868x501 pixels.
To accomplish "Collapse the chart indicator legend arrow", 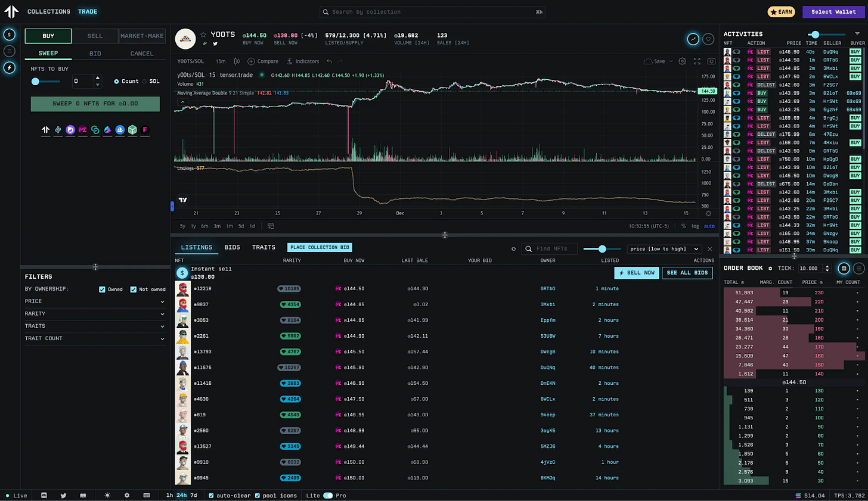I will coord(182,102).
